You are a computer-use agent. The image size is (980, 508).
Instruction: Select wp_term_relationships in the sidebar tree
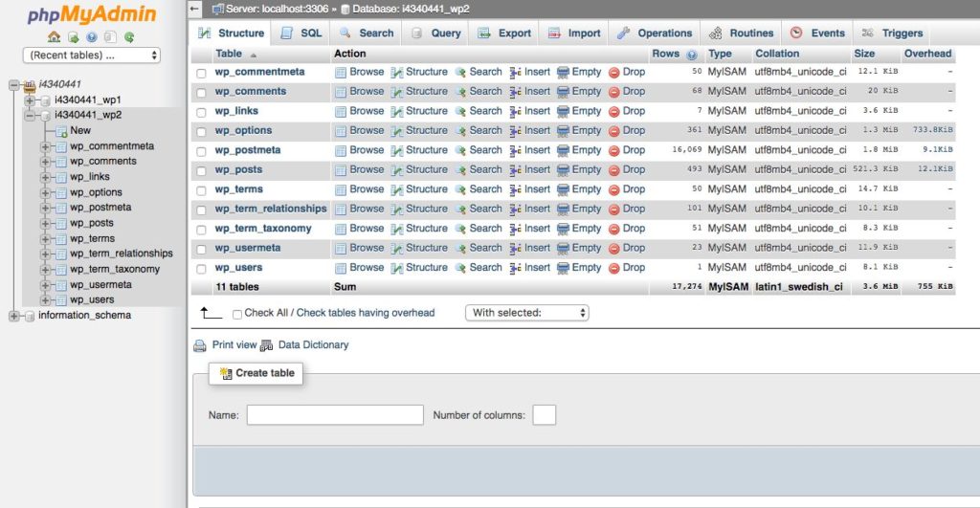coord(122,254)
